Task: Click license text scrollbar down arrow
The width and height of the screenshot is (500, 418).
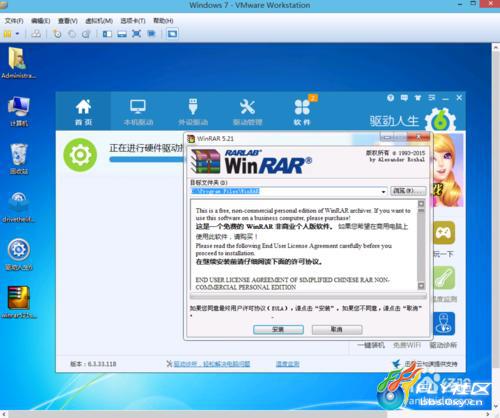Action: (x=421, y=286)
